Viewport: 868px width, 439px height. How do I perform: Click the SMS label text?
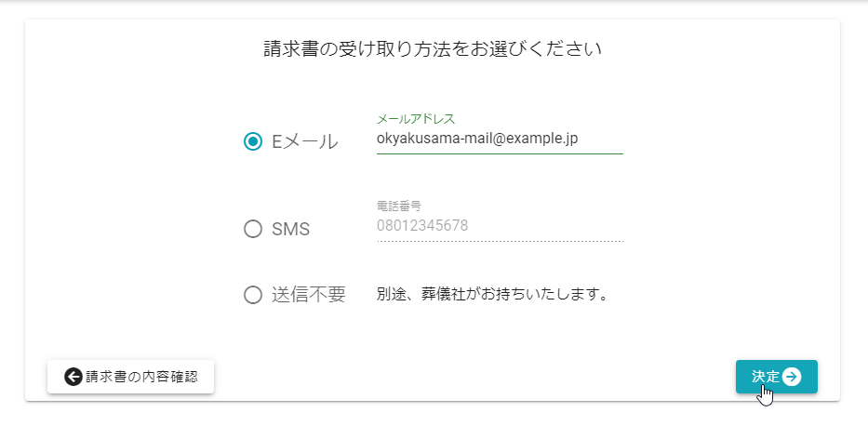(291, 229)
